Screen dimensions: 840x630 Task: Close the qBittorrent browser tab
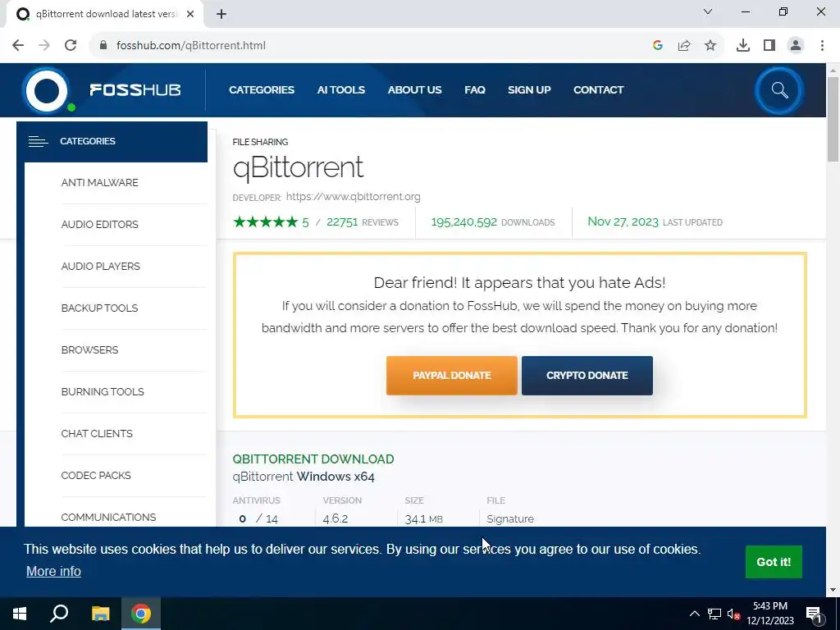click(x=190, y=15)
